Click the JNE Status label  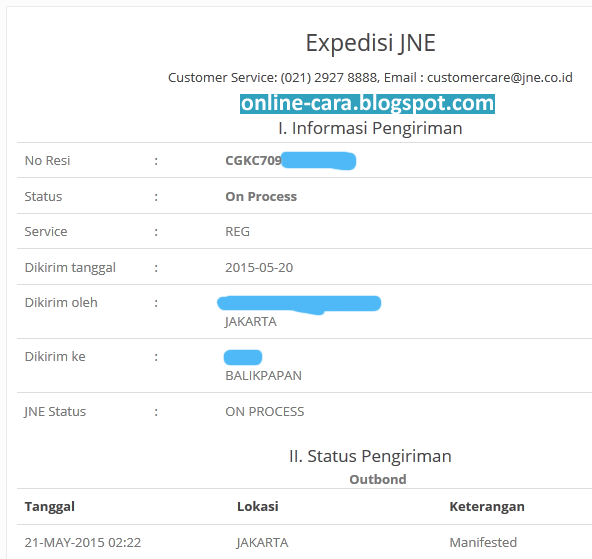point(55,411)
